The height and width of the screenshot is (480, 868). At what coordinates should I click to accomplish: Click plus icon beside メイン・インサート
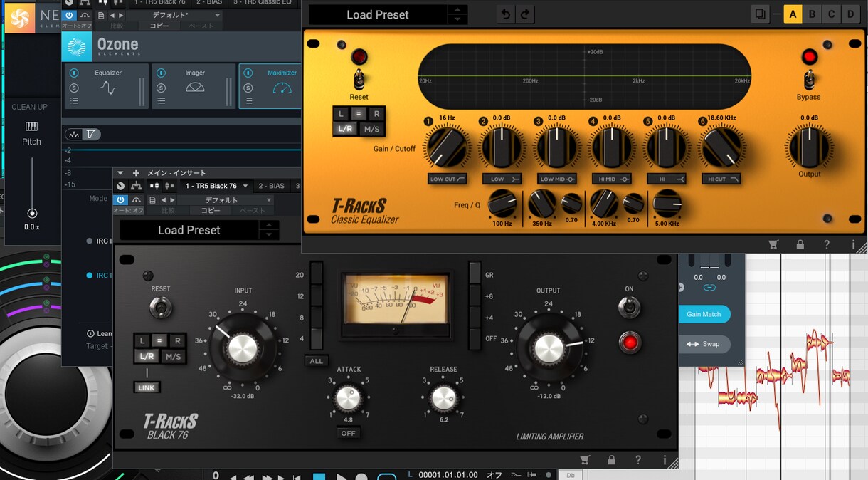coord(136,172)
